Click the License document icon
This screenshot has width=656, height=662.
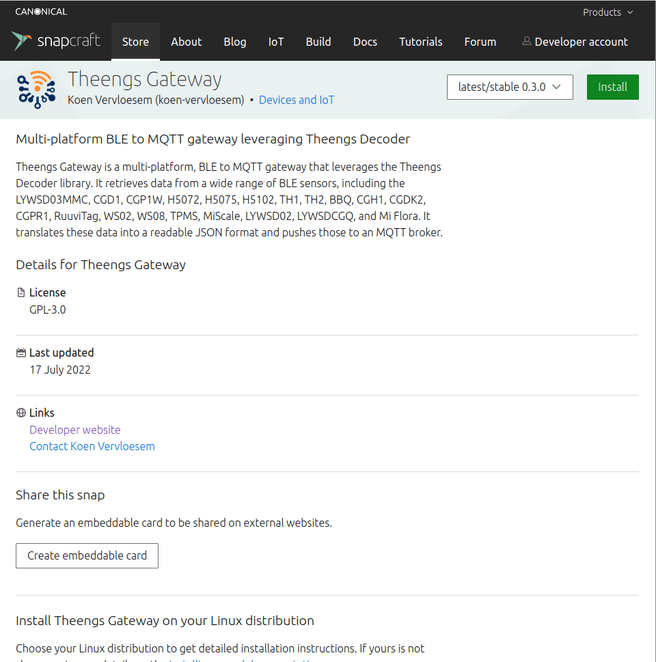tap(21, 293)
